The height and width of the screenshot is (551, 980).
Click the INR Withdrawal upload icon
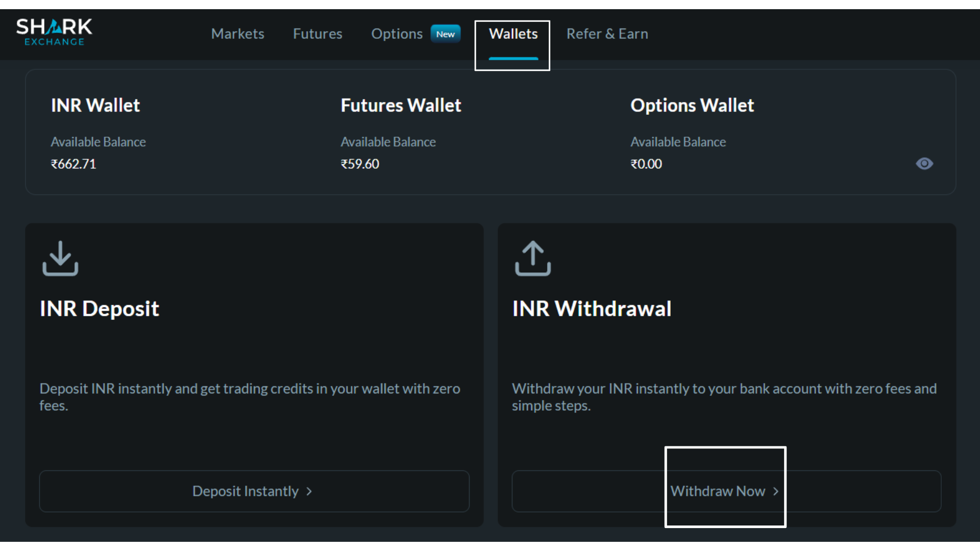(533, 258)
